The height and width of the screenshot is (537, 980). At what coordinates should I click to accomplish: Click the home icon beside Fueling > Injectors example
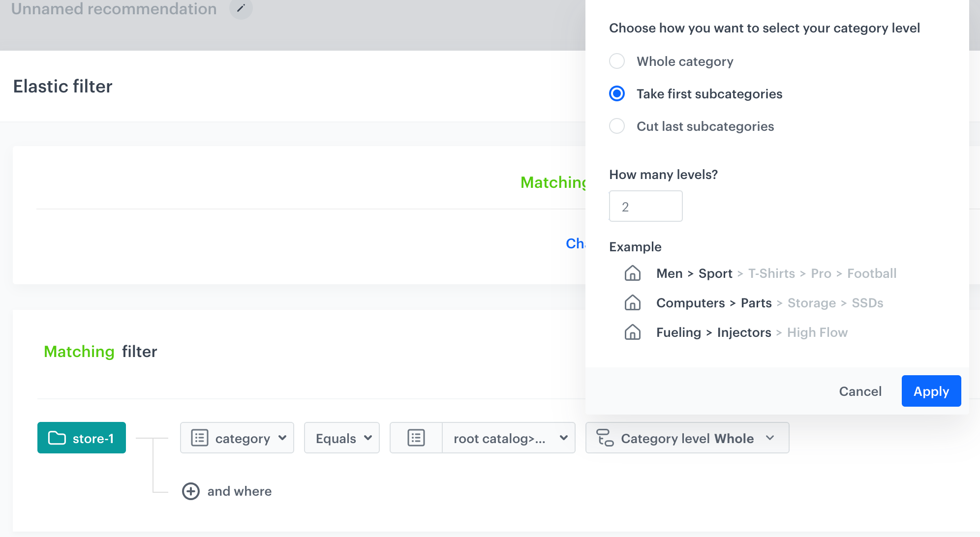[633, 332]
